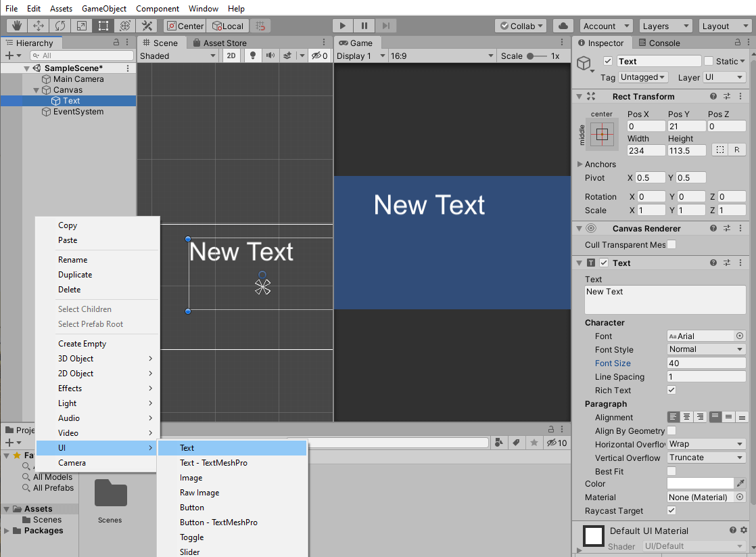Activate the Rect tool
This screenshot has height=557, width=756.
coord(103,26)
